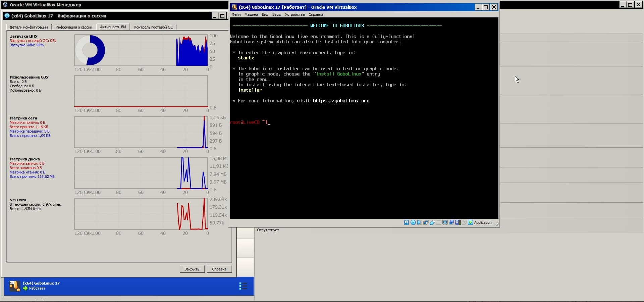Open the GoboLinux 17 machine tools list icon
Screen dimensions: 644x302
243,286
